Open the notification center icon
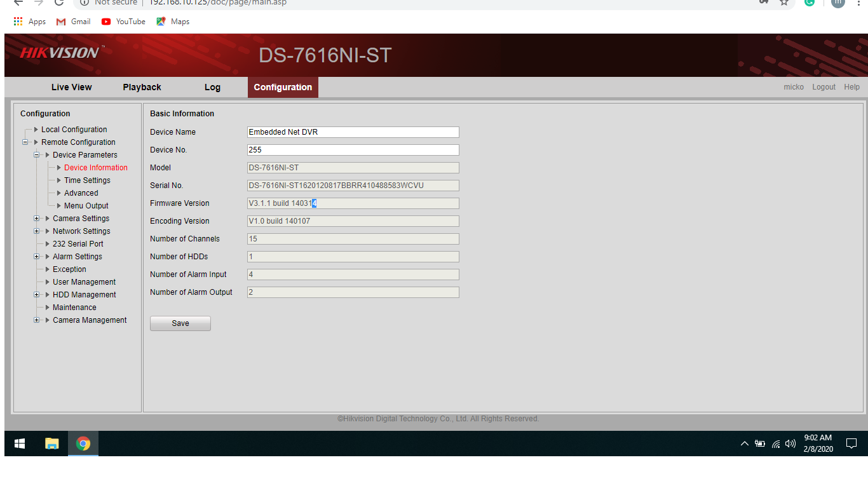Viewport: 868px width, 488px height. click(x=851, y=444)
